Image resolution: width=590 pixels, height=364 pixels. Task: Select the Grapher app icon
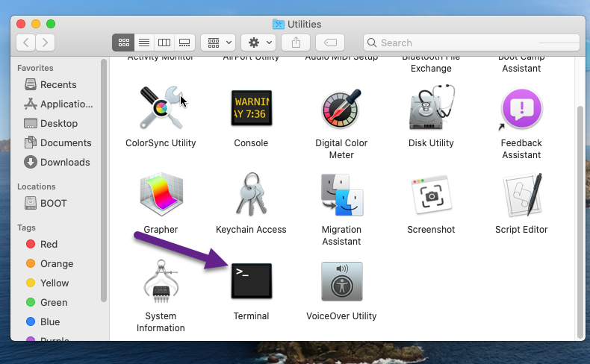tap(161, 195)
